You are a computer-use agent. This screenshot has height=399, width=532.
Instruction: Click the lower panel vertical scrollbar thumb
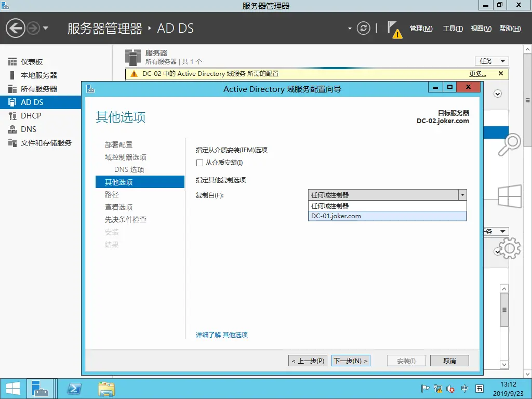point(504,310)
